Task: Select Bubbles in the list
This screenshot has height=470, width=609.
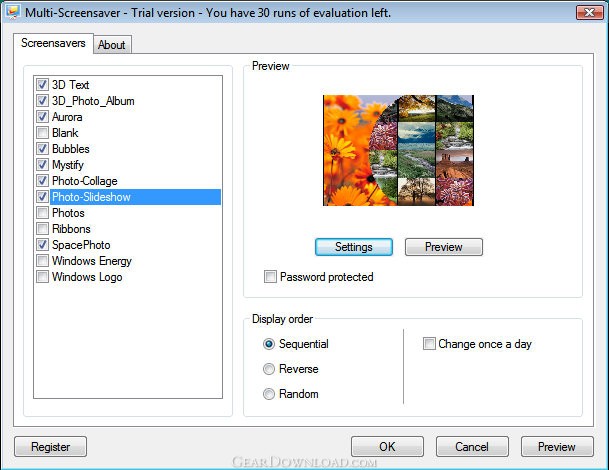Action: tap(71, 148)
